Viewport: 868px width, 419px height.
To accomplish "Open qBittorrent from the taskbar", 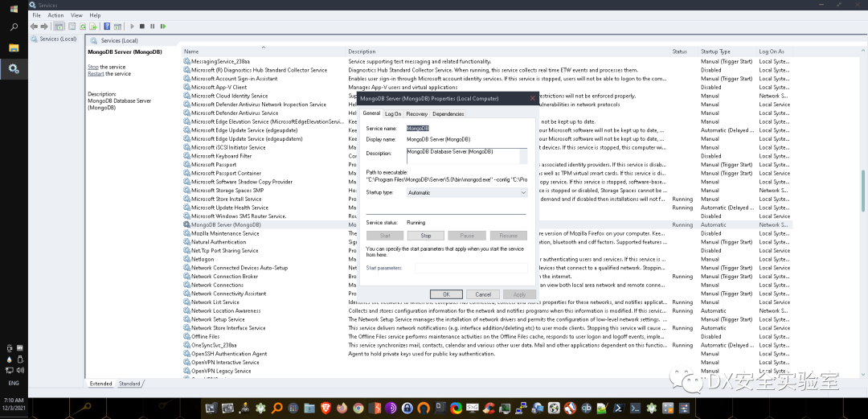I will coord(588,409).
